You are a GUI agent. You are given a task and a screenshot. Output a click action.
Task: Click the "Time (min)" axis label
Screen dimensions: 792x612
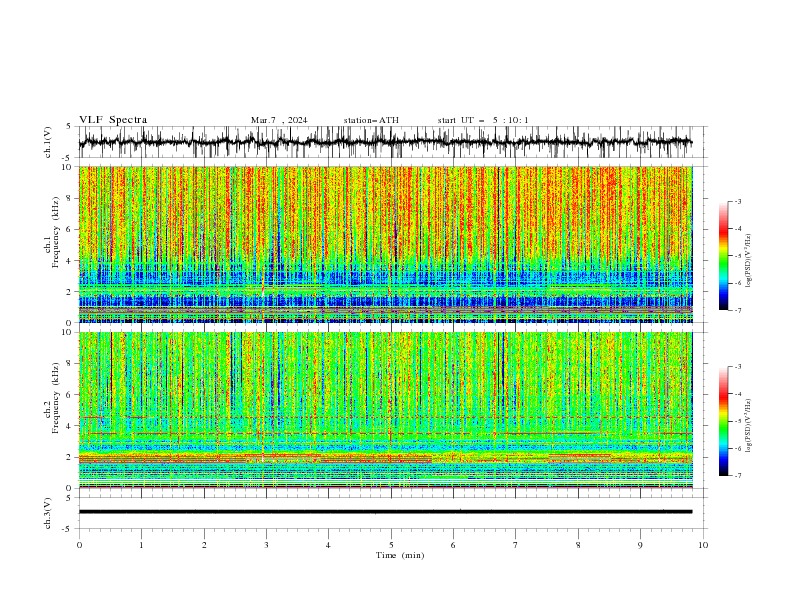400,555
